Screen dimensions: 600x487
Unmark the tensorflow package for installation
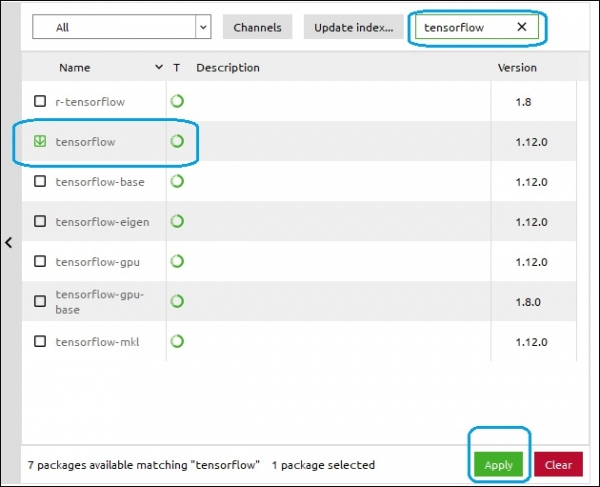click(x=40, y=141)
